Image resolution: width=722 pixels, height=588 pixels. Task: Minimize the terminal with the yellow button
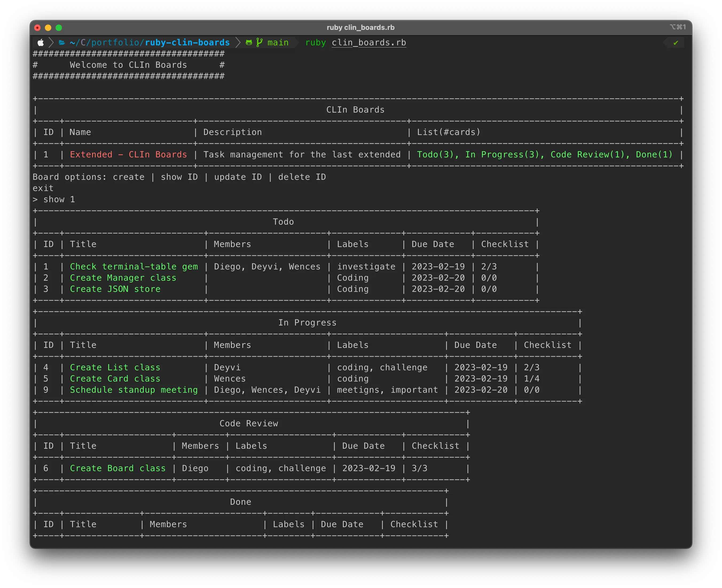click(x=48, y=28)
